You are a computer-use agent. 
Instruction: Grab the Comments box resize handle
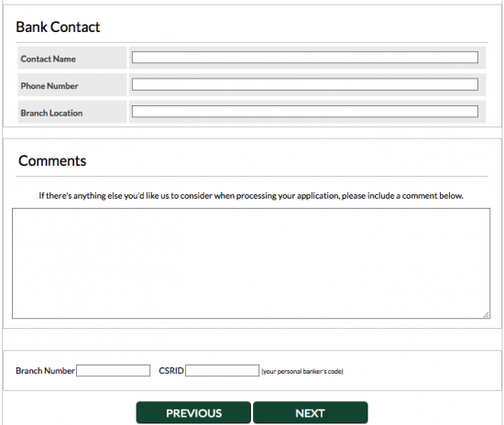(486, 315)
